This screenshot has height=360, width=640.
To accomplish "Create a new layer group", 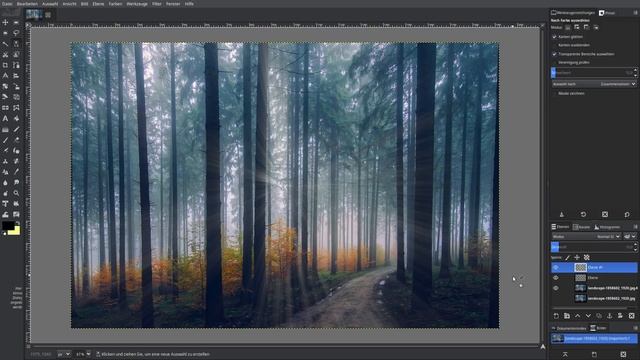I will click(x=567, y=316).
